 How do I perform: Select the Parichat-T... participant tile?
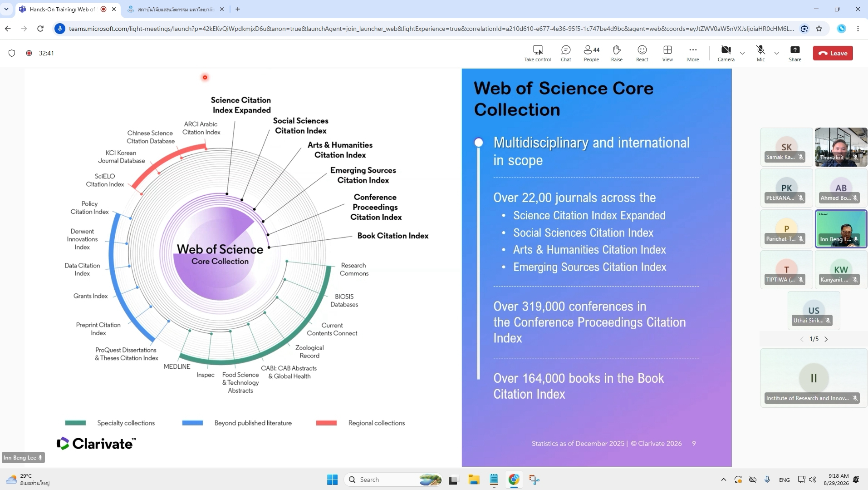(x=786, y=229)
